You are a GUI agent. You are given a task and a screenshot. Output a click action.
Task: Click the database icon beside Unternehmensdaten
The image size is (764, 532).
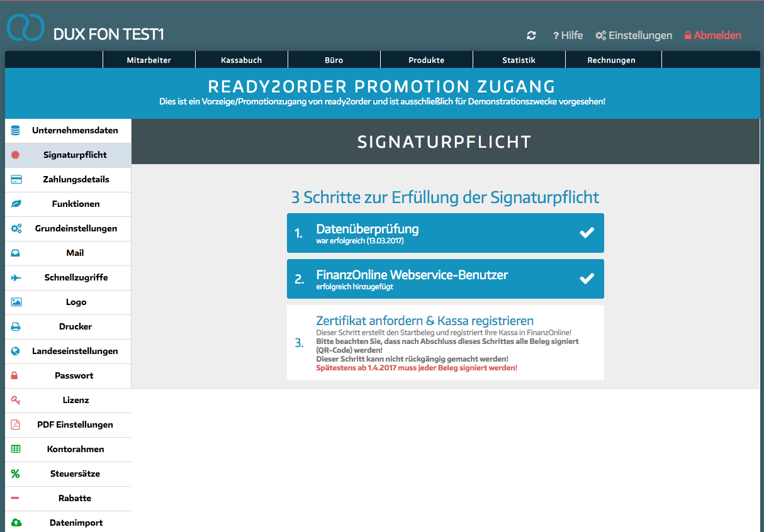[16, 131]
